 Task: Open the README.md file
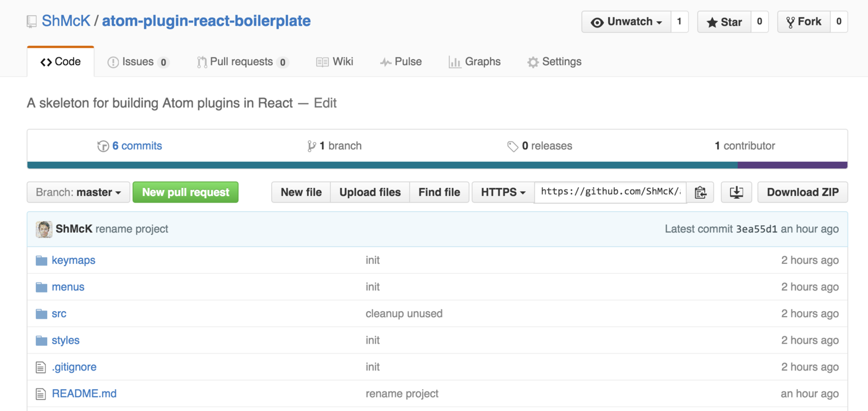tap(84, 394)
